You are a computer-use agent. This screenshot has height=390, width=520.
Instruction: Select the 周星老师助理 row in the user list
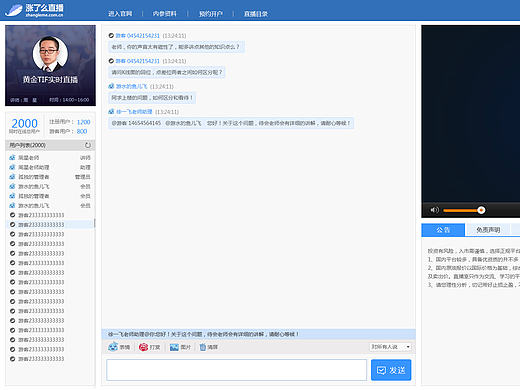click(50, 167)
